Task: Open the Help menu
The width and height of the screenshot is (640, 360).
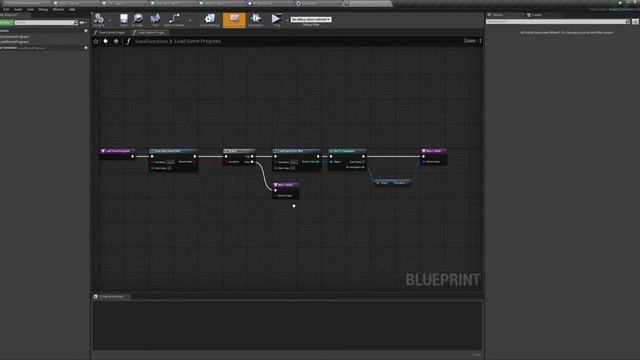Action: tap(72, 9)
